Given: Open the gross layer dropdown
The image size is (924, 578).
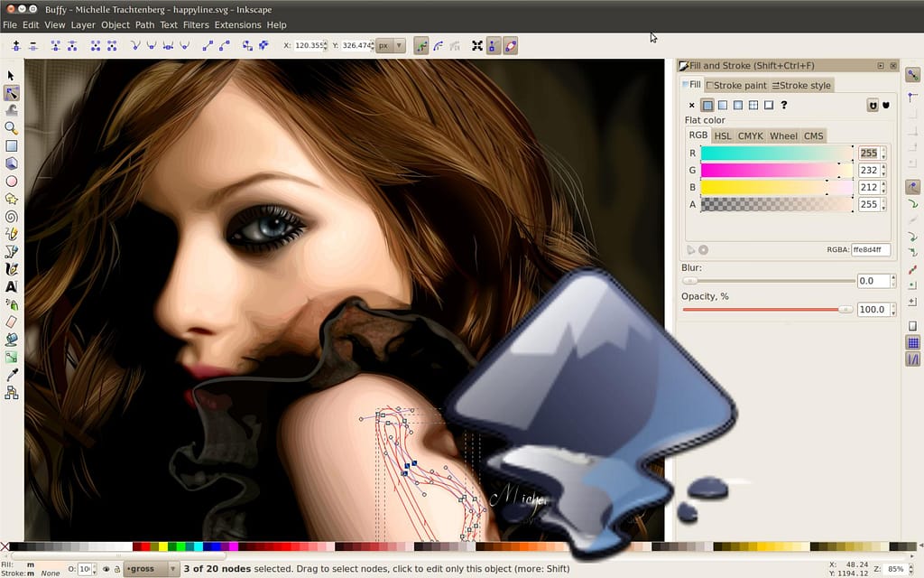Looking at the screenshot, I should [x=151, y=569].
